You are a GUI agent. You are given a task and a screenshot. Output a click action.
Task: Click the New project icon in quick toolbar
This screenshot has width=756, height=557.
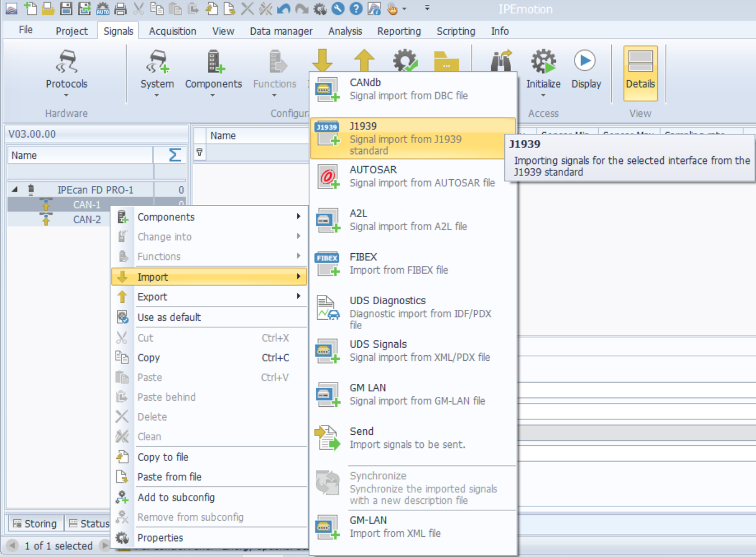[x=30, y=9]
